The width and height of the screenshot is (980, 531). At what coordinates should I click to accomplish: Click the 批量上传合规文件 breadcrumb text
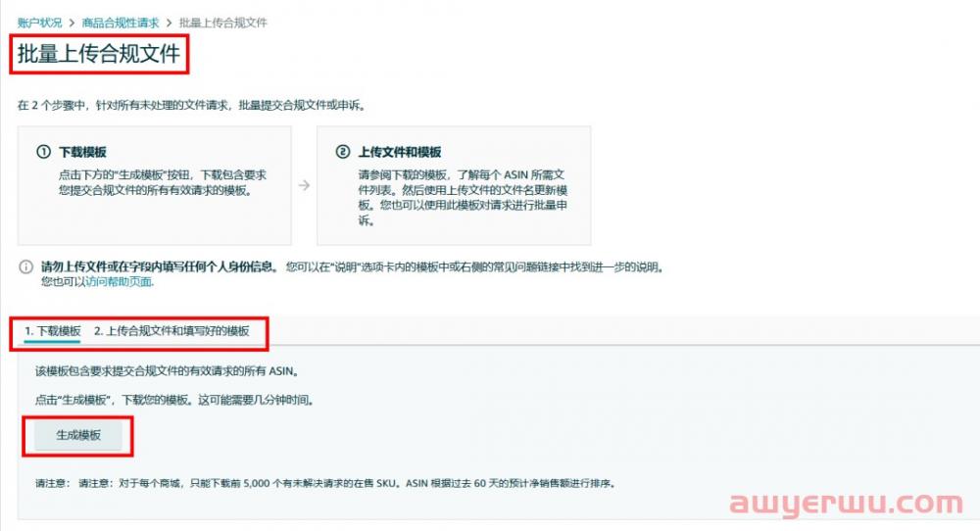pyautogui.click(x=223, y=24)
